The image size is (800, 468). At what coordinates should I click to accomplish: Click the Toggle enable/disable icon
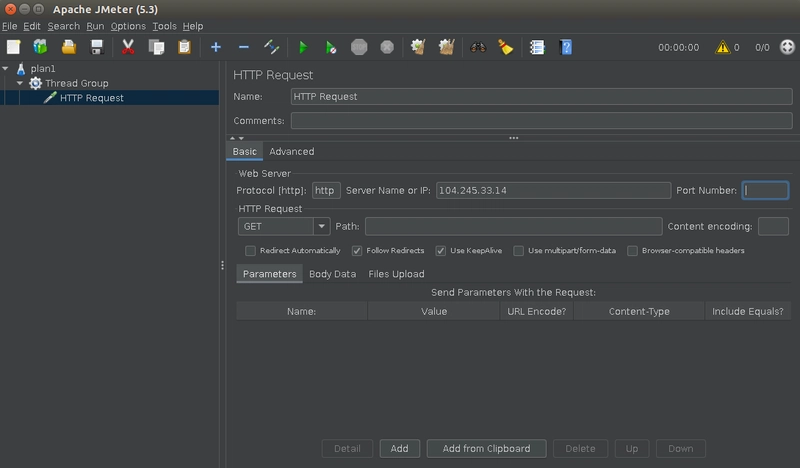click(271, 47)
